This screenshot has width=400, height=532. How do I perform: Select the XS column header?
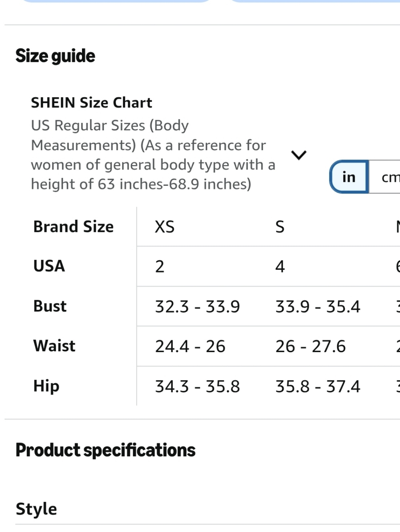[x=165, y=227]
